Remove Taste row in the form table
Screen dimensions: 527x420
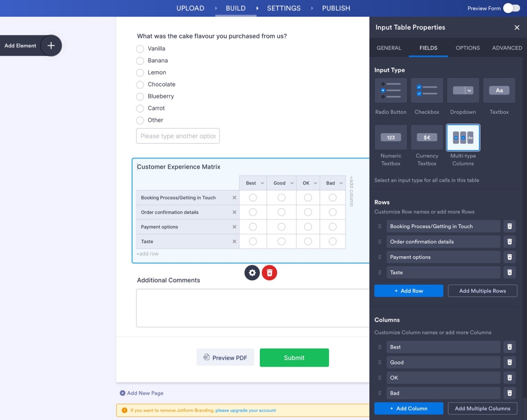pos(235,241)
